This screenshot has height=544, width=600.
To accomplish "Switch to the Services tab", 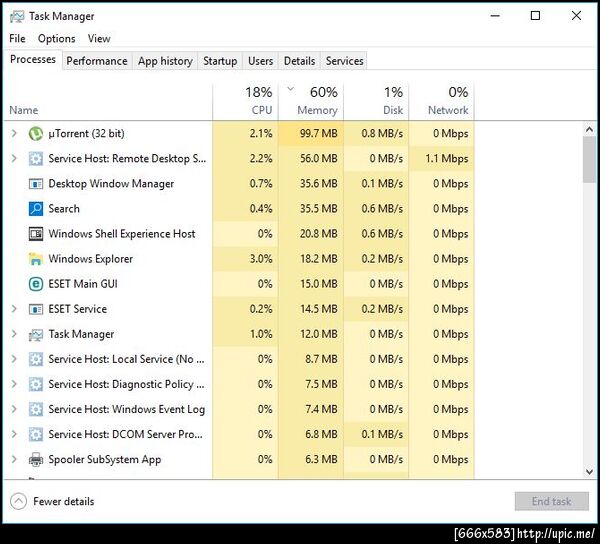I will point(344,61).
